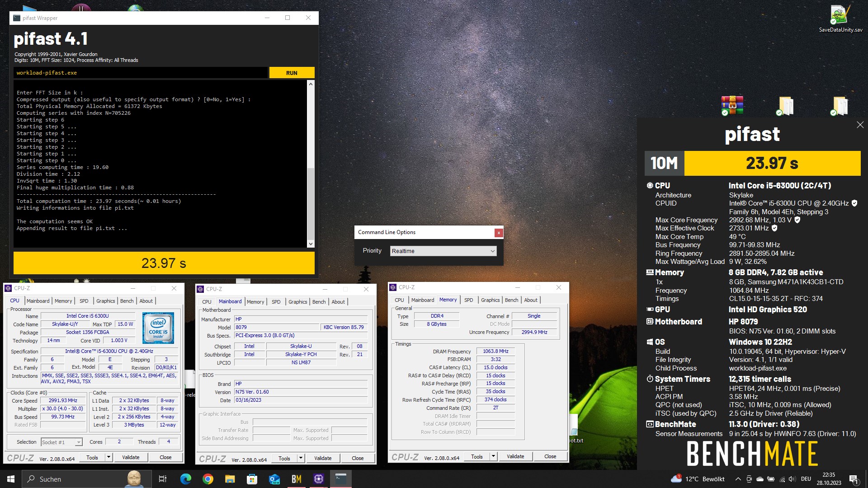
Task: Click the pifast console scrollbar down arrow
Action: tap(311, 244)
